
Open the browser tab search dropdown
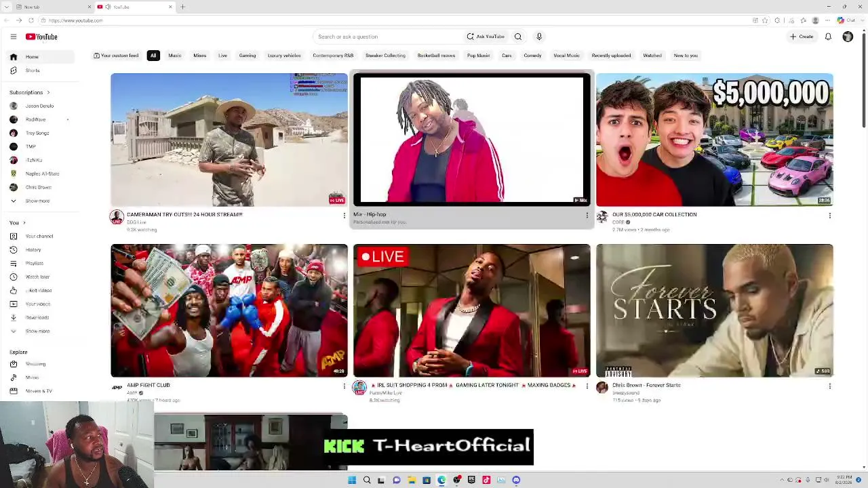pyautogui.click(x=6, y=7)
